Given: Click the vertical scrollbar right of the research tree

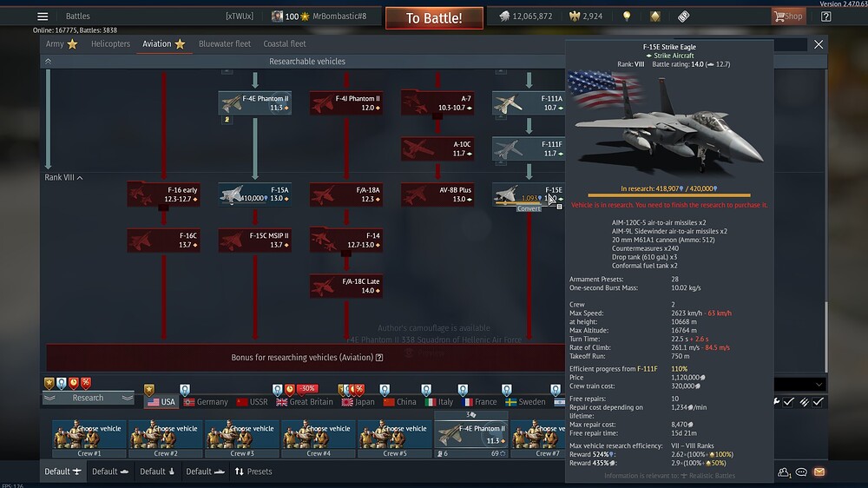Looking at the screenshot, I should point(826,337).
